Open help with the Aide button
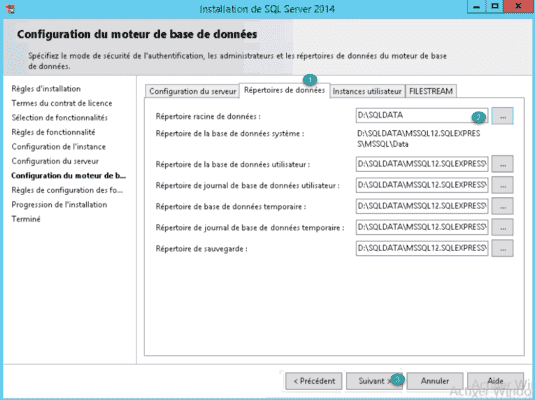The image size is (535, 400). pos(495,381)
